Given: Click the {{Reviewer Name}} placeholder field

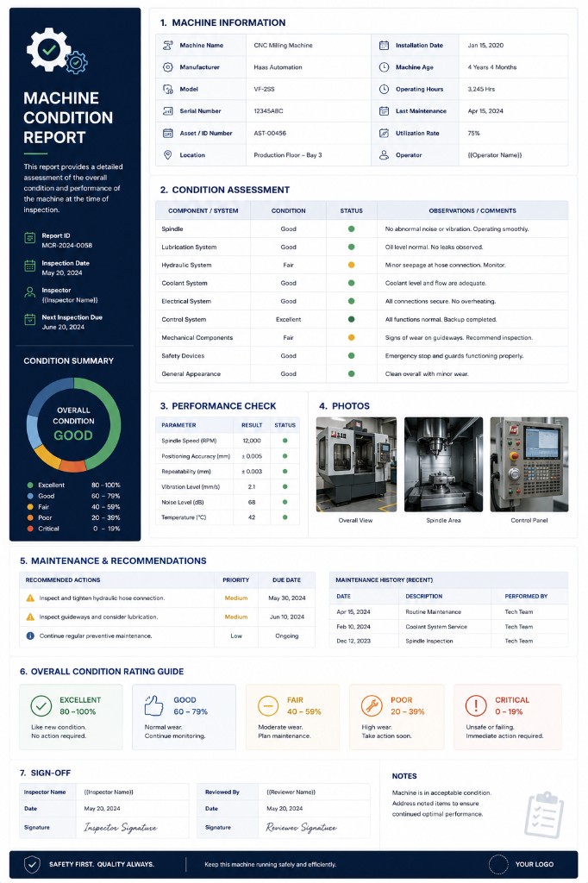Looking at the screenshot, I should [291, 792].
